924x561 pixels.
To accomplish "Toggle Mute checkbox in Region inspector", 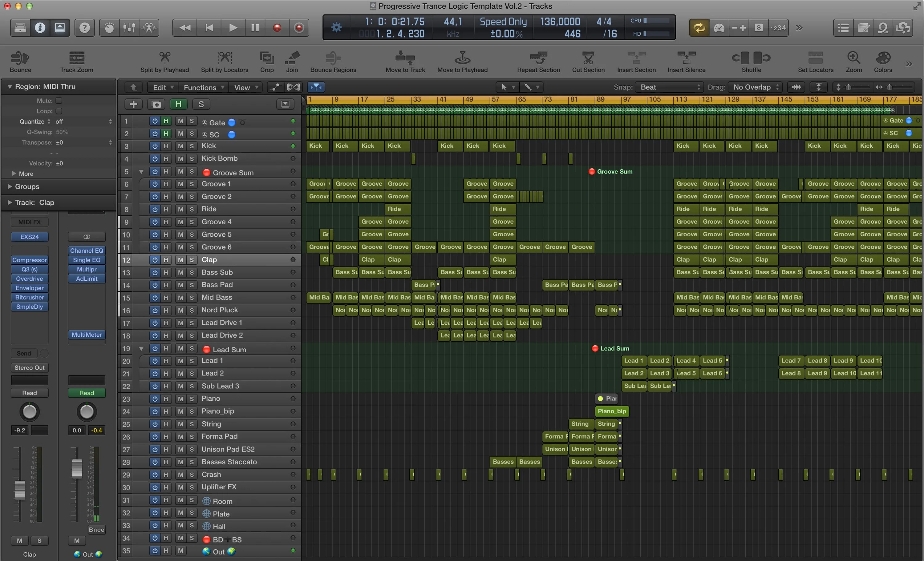I will [59, 100].
